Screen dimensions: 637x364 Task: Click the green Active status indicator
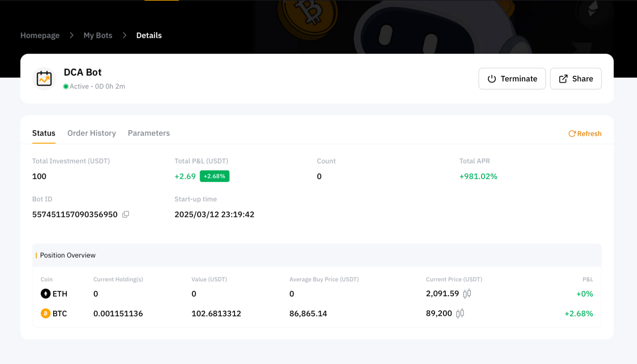(x=66, y=86)
